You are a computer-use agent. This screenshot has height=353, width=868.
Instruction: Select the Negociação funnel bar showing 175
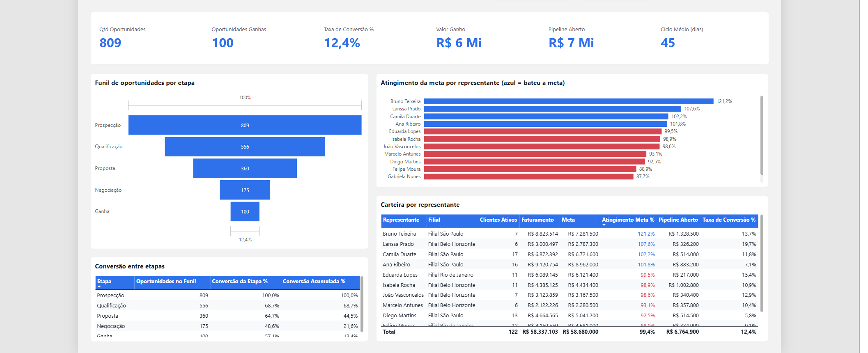245,190
